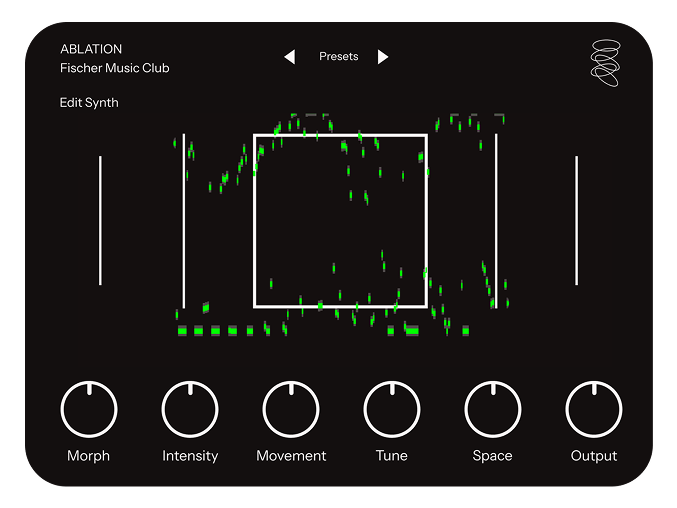The height and width of the screenshot is (508, 677).
Task: Click the Output knob
Action: 594,409
